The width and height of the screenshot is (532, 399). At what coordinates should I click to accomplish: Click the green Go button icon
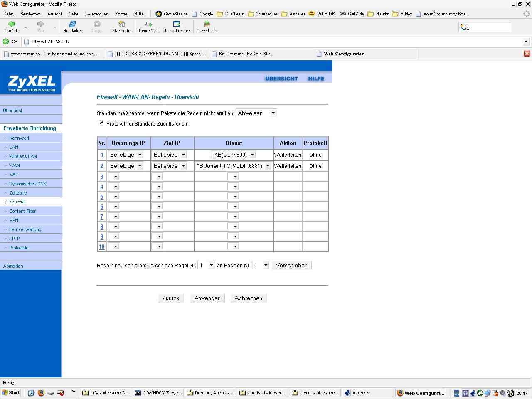click(x=6, y=42)
